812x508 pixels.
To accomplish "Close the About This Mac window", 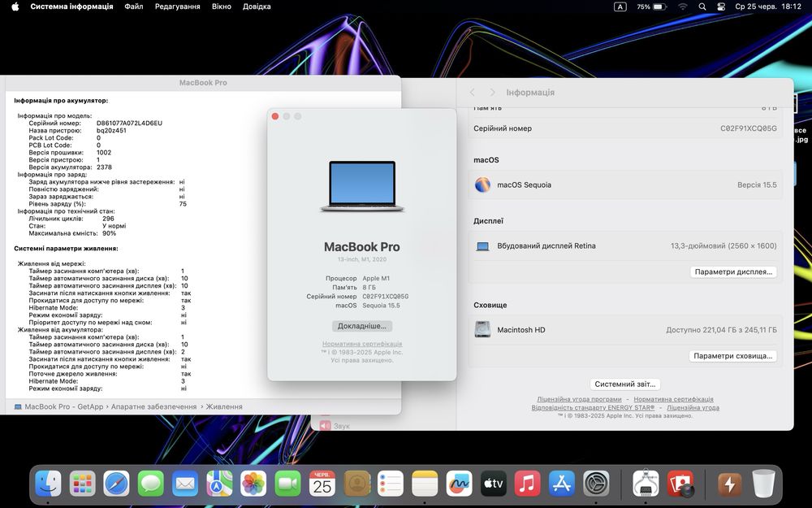I will click(x=275, y=116).
